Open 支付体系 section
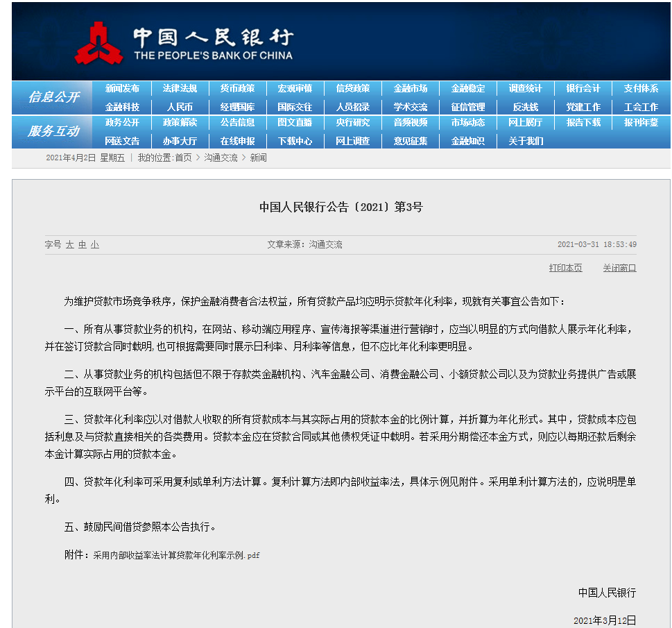 coord(641,88)
